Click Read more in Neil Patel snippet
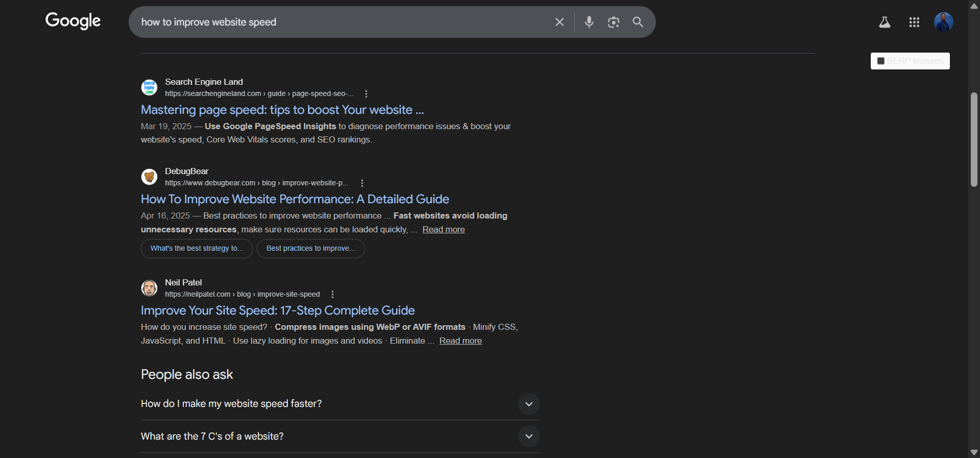 [460, 341]
